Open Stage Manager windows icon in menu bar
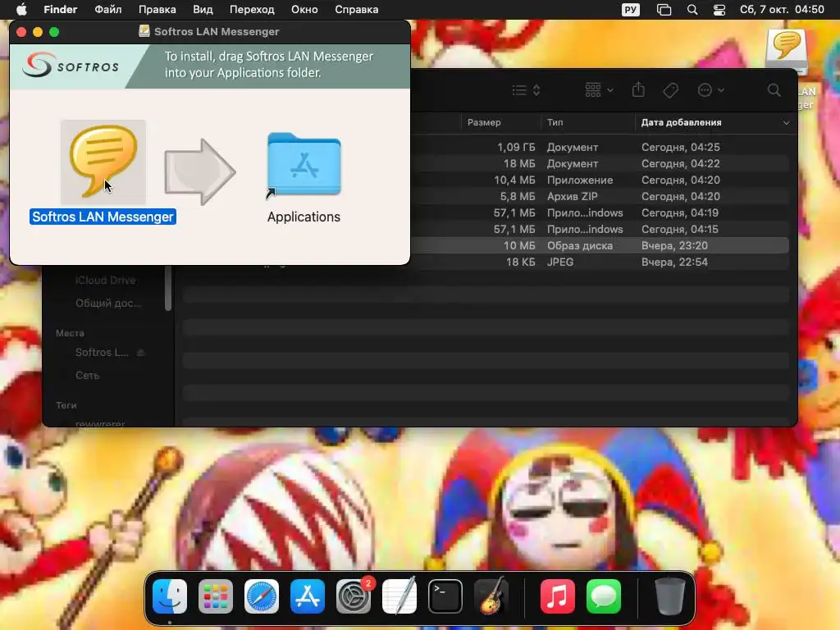 pos(664,10)
